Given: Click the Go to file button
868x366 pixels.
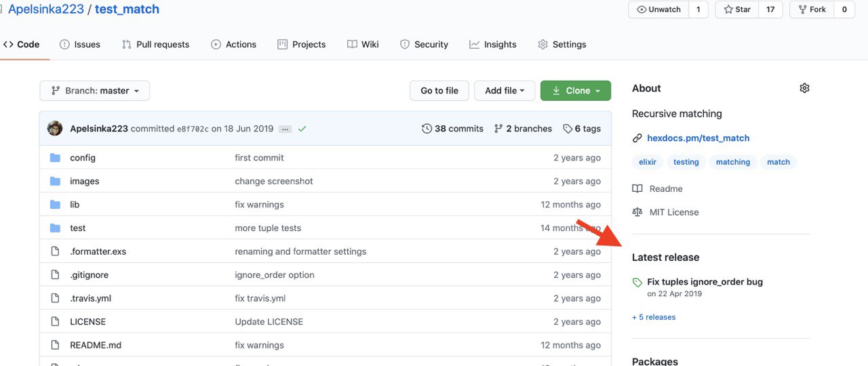Looking at the screenshot, I should [x=439, y=91].
